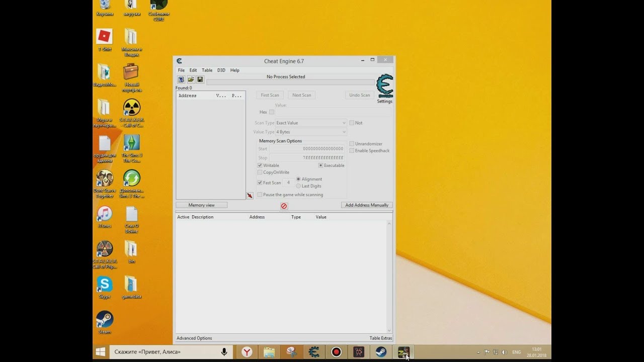Screen dimensions: 644x362
Task: Toggle the Not checkbox
Action: [352, 123]
